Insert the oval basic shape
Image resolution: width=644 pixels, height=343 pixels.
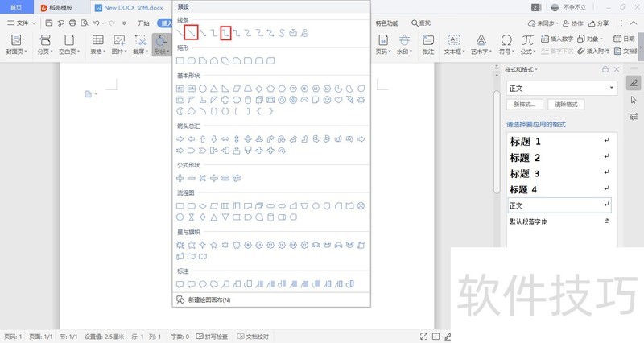point(203,89)
